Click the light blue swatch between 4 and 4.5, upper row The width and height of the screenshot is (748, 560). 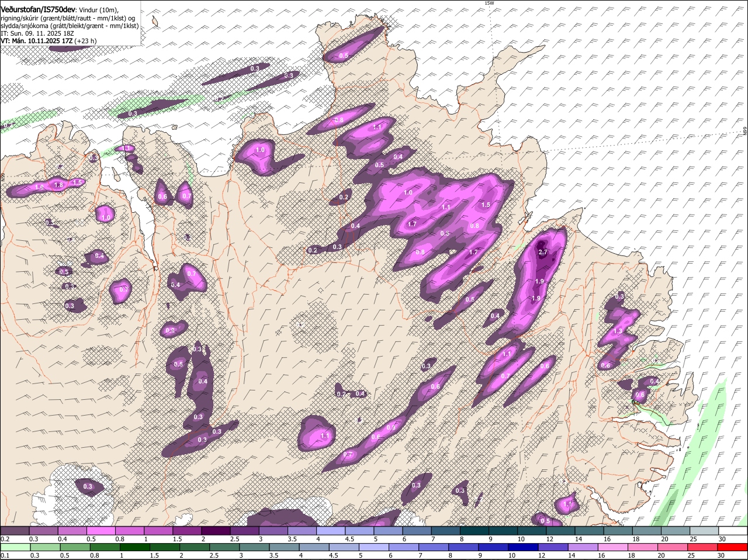(x=331, y=530)
